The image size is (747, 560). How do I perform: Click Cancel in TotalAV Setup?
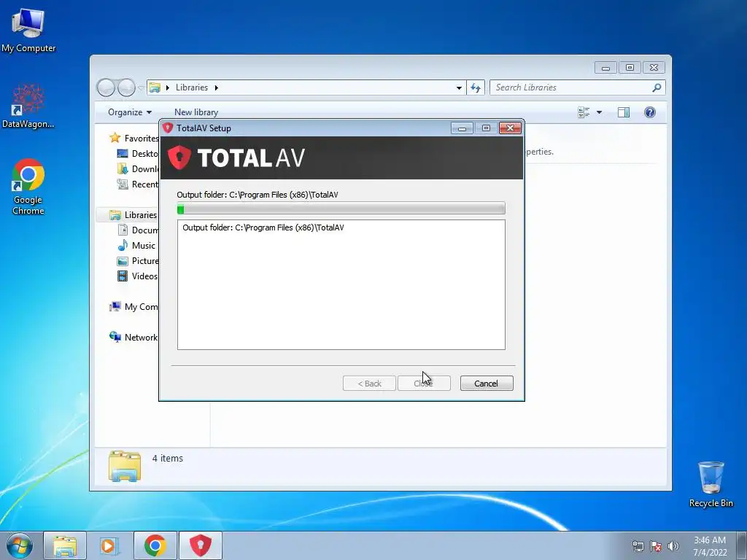[x=487, y=384]
